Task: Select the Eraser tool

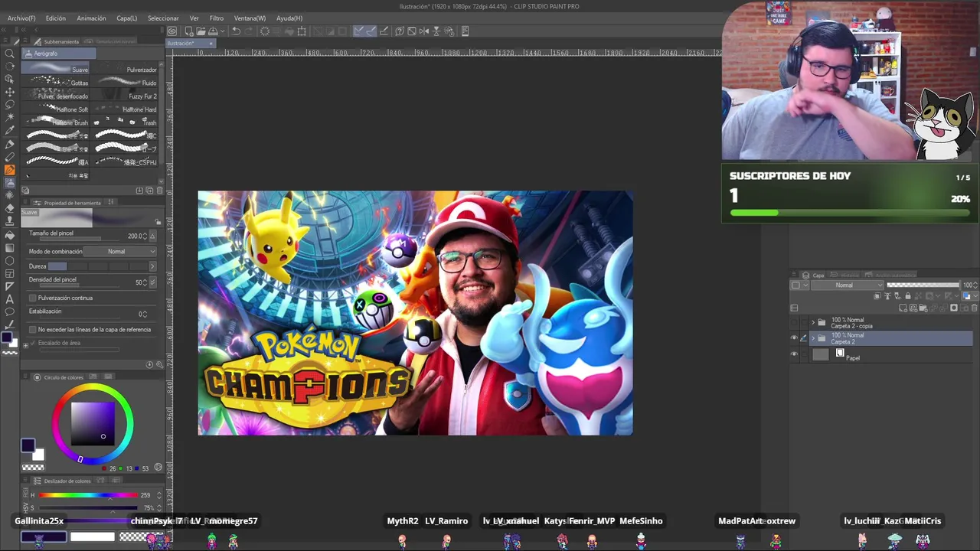Action: pos(9,209)
